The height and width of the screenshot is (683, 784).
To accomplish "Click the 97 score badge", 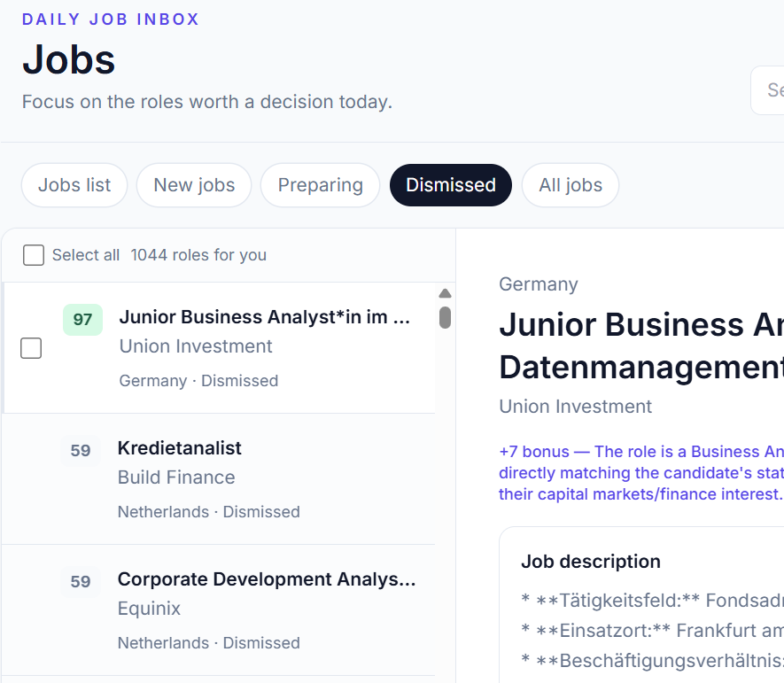I will click(82, 320).
